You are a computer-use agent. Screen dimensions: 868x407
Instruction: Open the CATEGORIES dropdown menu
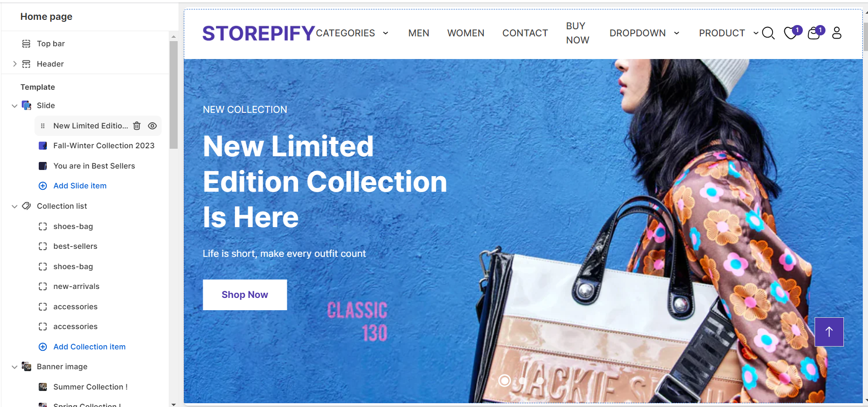(x=352, y=33)
